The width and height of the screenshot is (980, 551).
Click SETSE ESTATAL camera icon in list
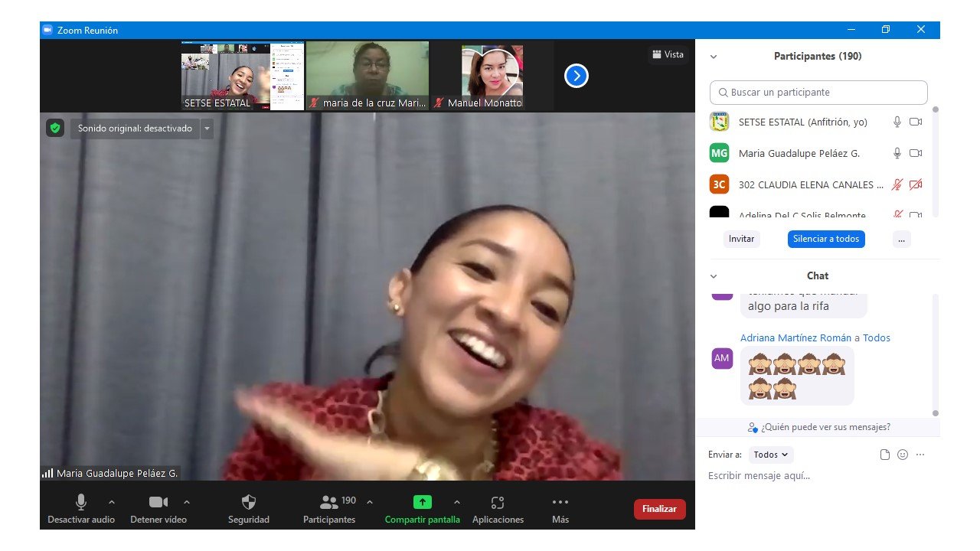(916, 122)
